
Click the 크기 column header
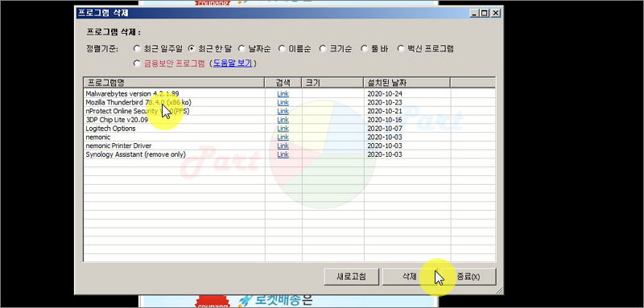pos(332,83)
